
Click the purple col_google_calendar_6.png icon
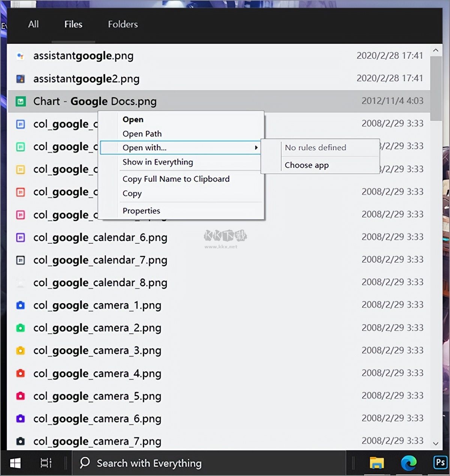21,238
